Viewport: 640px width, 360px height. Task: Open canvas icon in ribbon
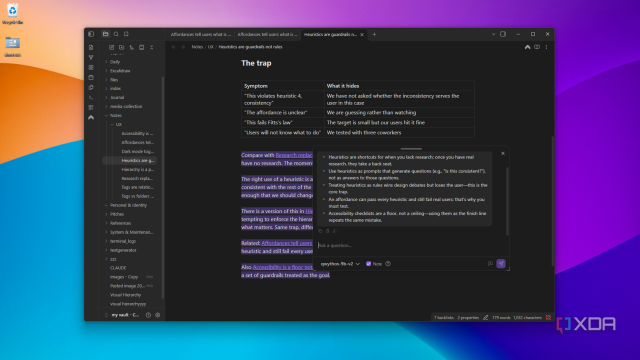coord(91,67)
